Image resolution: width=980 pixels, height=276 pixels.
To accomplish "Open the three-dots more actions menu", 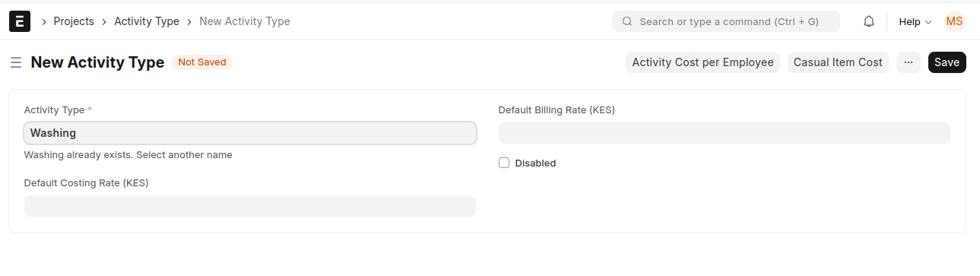I will click(909, 62).
